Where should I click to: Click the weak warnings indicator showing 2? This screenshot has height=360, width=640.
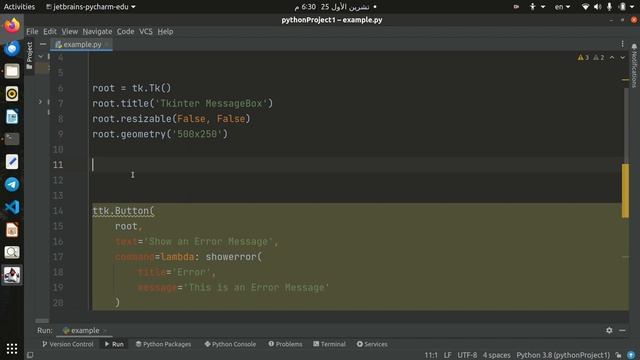[598, 58]
